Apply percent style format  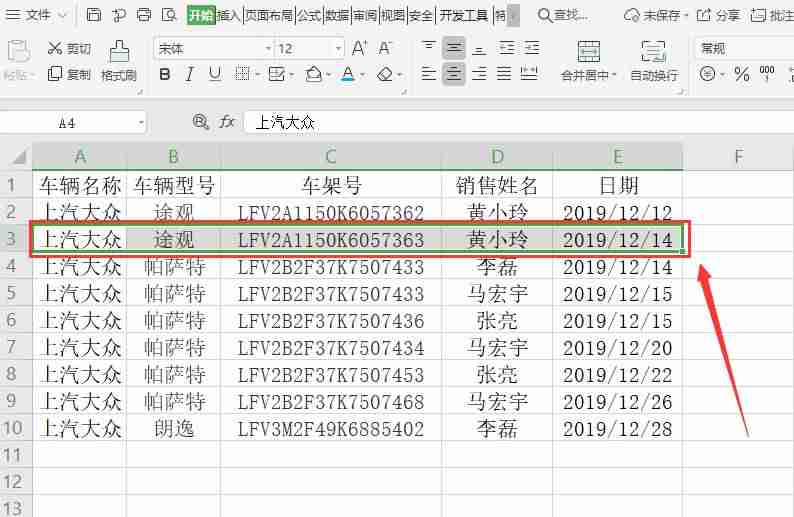(742, 74)
